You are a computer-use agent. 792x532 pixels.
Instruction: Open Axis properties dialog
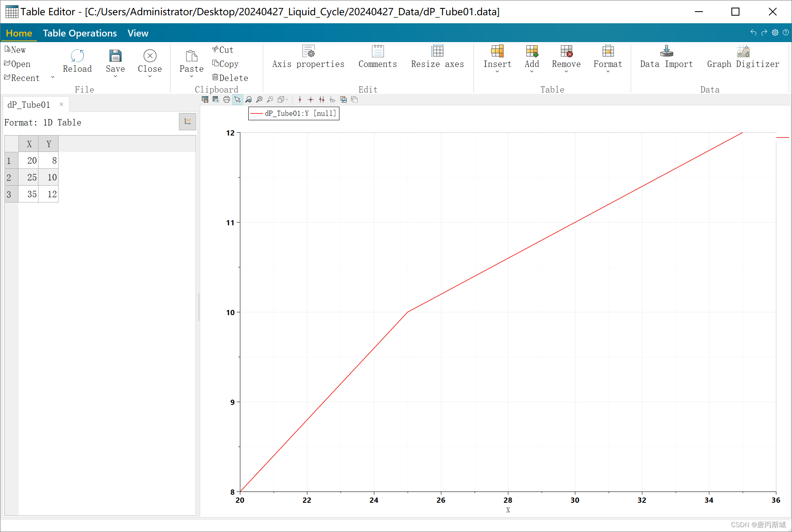[x=308, y=51]
